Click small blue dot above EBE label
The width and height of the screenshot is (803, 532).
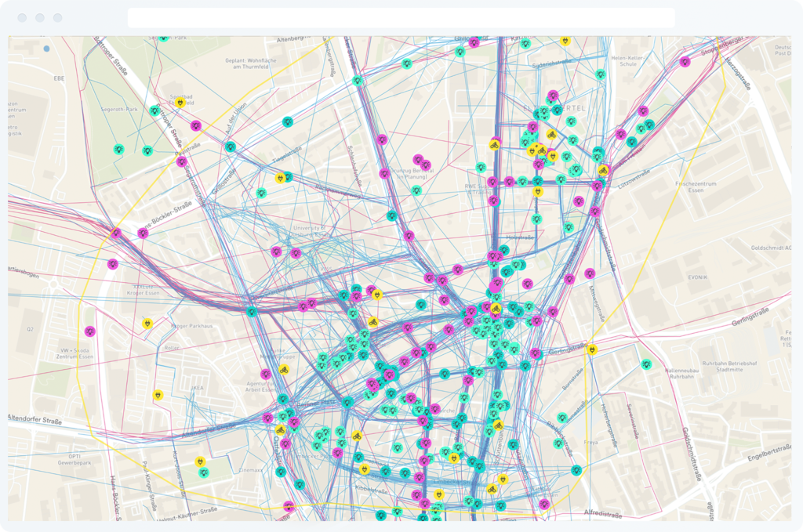tap(46, 49)
